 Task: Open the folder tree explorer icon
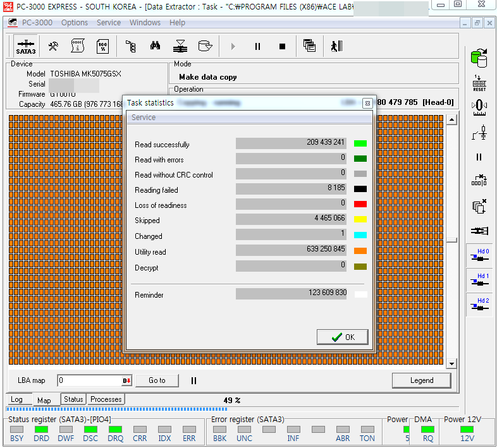pyautogui.click(x=131, y=47)
